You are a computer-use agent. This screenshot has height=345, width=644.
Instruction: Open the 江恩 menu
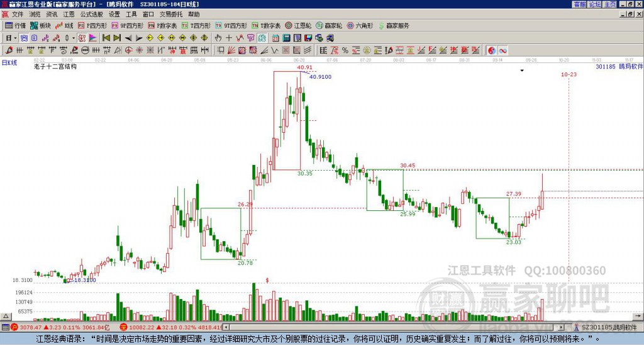[69, 14]
